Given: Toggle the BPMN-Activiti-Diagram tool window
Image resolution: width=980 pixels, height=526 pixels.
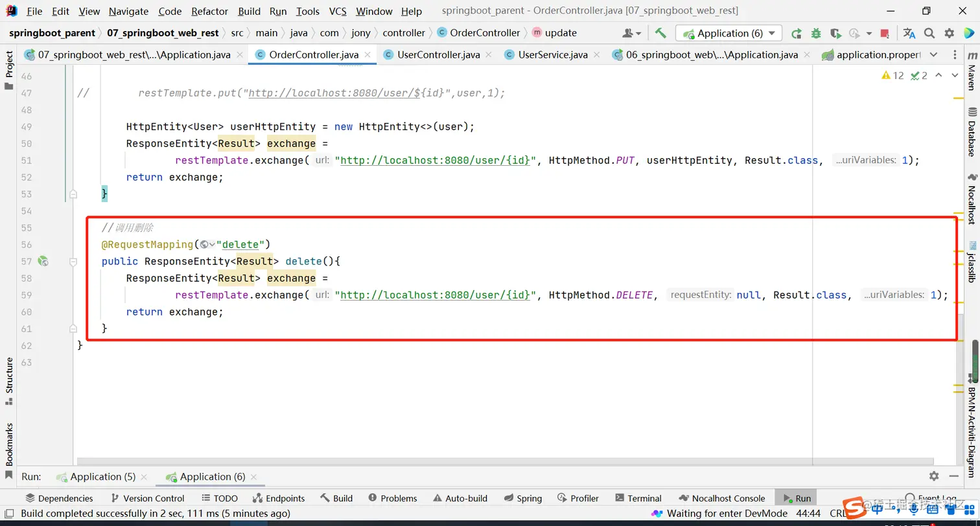Looking at the screenshot, I should [972, 427].
